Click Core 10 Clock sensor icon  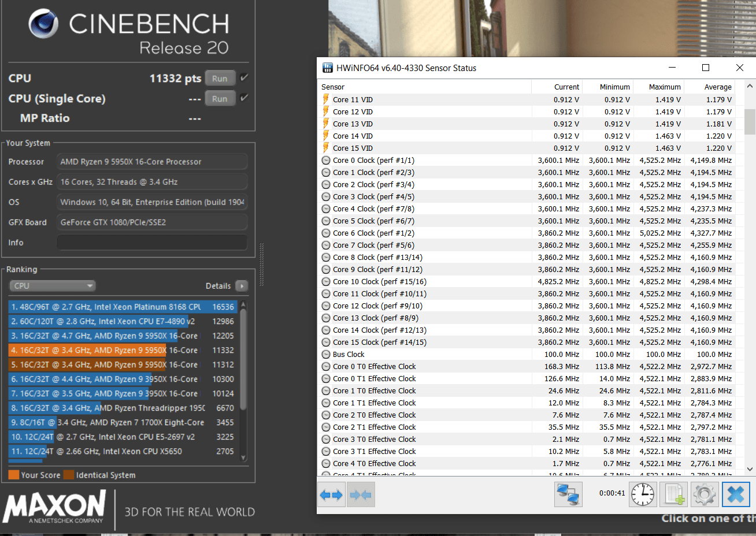coord(326,281)
